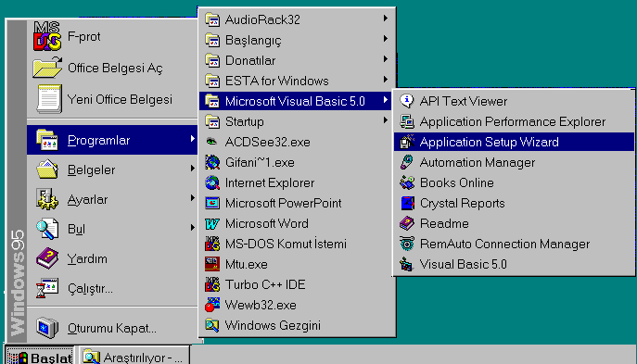
Task: Click the Gifani~1.exe icon
Action: click(212, 162)
